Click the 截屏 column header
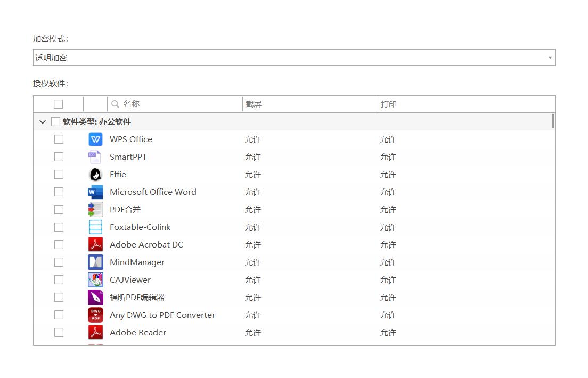The image size is (588, 378). (254, 104)
